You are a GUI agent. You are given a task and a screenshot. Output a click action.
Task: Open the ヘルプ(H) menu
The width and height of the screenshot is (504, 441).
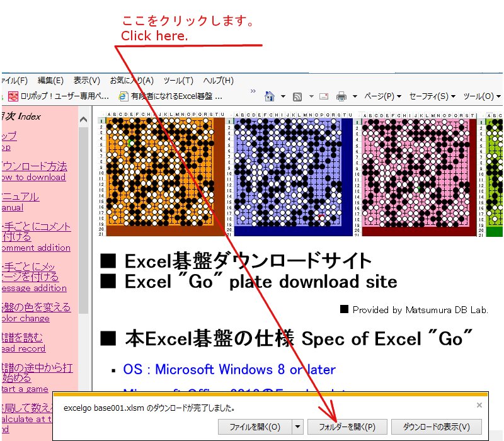pyautogui.click(x=218, y=81)
